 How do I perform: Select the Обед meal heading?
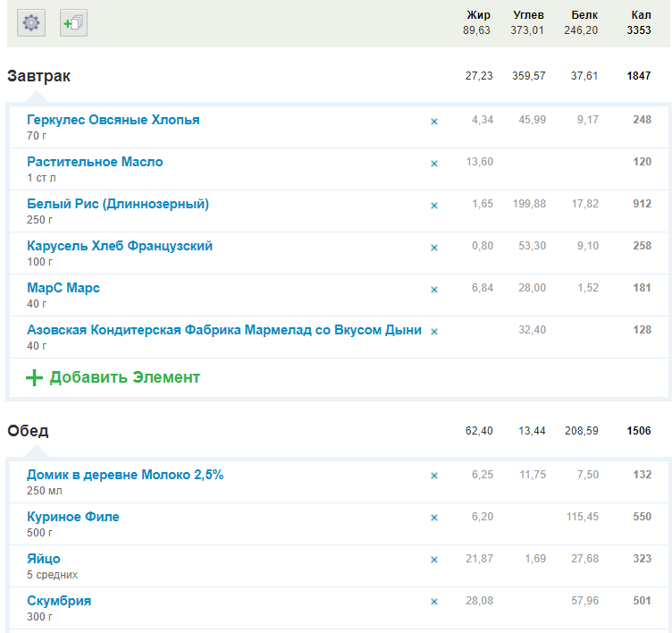[29, 431]
